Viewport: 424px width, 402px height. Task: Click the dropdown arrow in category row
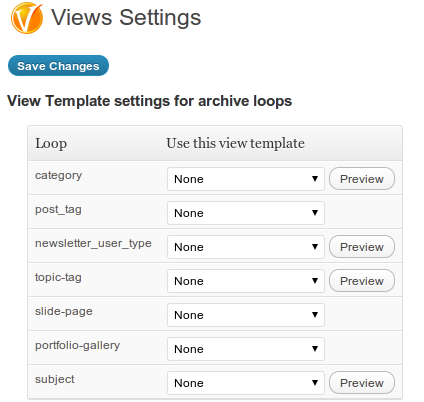[315, 179]
